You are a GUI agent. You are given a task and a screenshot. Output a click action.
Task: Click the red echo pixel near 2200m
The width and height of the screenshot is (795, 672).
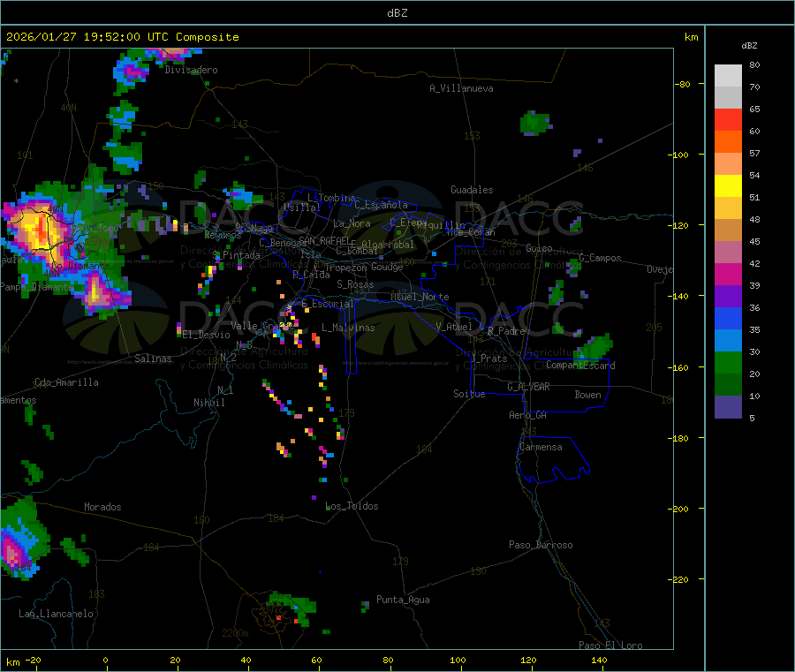tap(278, 618)
